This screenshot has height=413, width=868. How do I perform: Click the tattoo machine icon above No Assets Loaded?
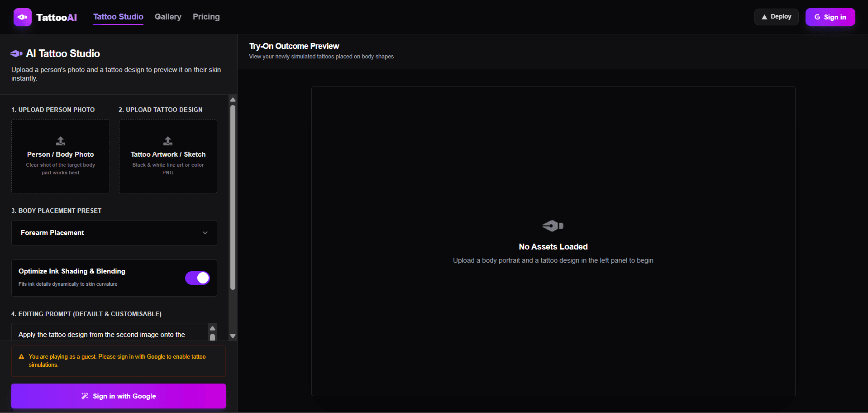(553, 226)
